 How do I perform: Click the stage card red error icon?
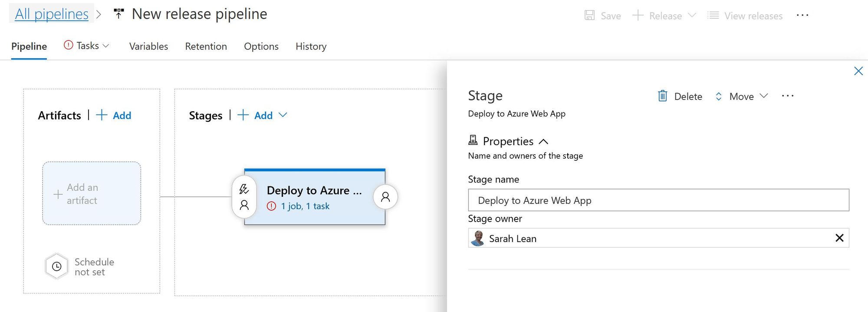[272, 206]
